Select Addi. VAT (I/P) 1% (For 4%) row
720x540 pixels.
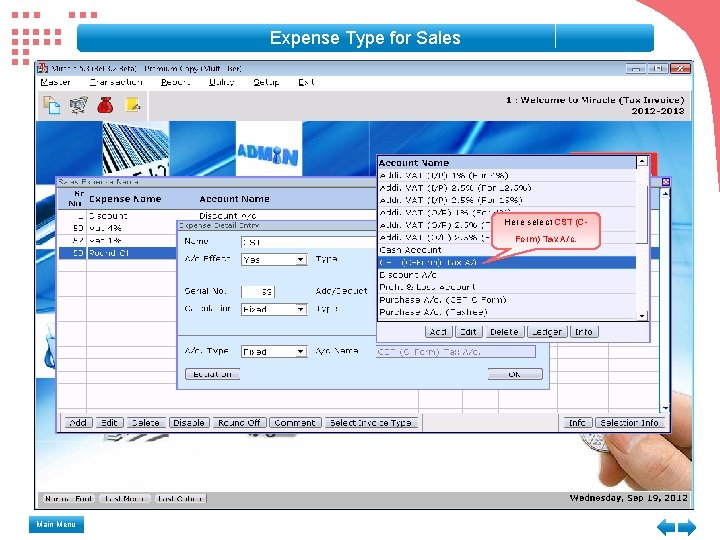(506, 175)
